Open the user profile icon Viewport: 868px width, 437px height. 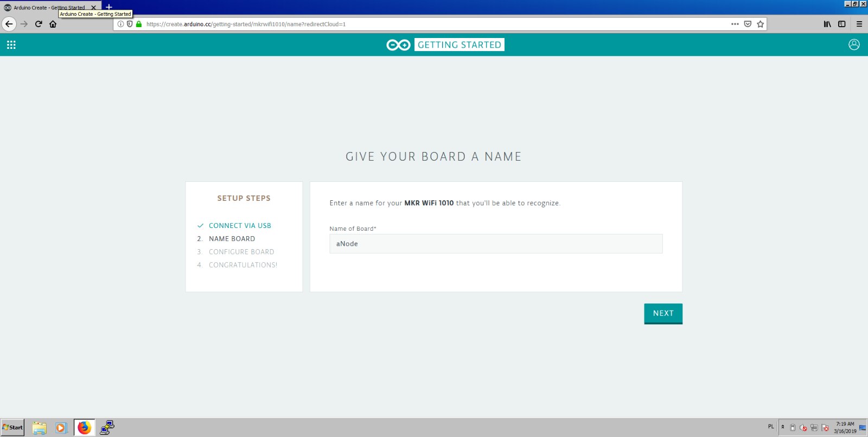pyautogui.click(x=854, y=45)
